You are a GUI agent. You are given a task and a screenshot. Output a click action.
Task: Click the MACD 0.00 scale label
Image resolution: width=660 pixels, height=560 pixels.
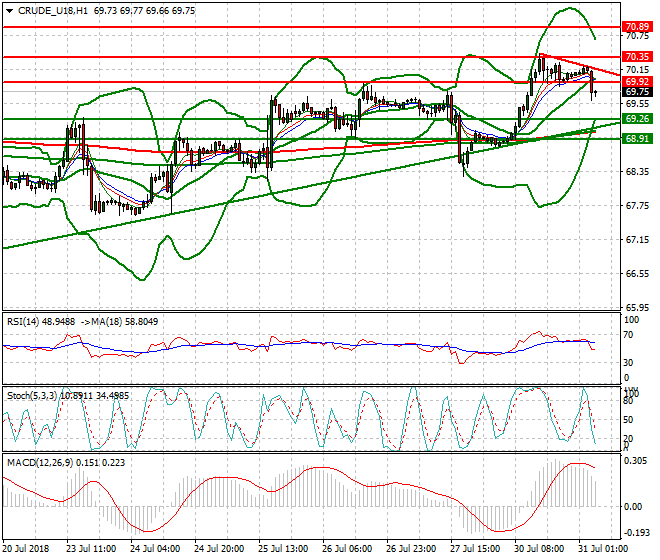point(633,507)
